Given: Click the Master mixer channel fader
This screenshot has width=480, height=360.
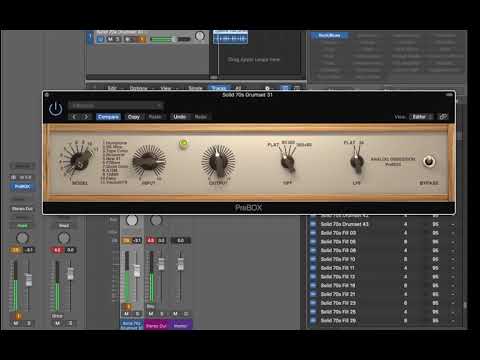Looking at the screenshot, I should [x=180, y=264].
